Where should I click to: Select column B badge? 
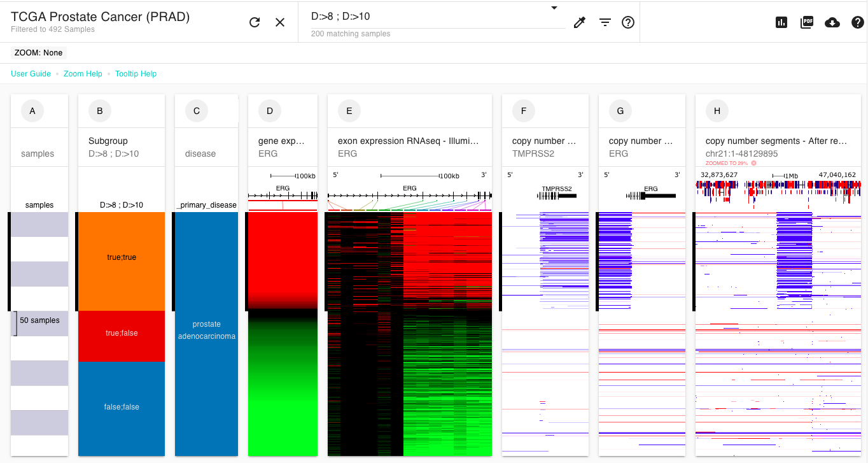[x=100, y=111]
